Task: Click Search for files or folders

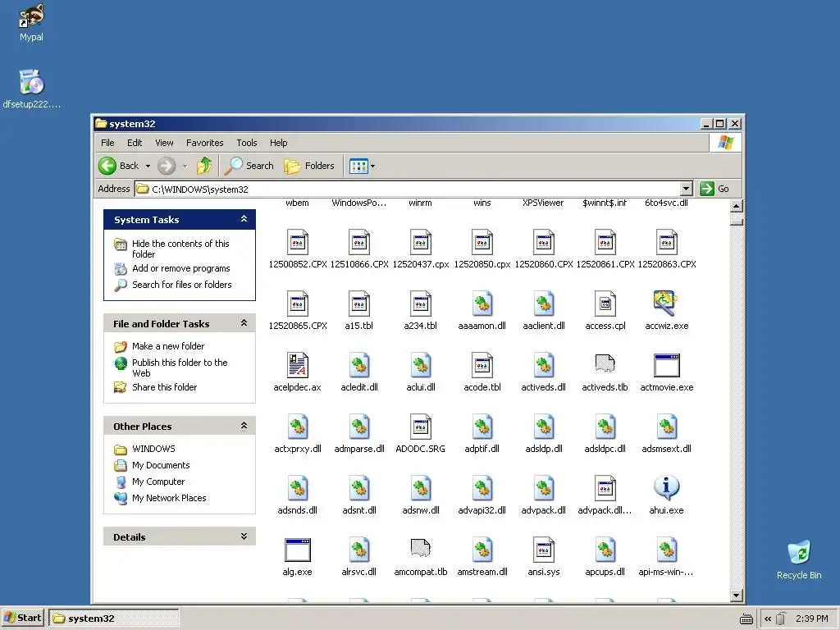Action: (181, 285)
